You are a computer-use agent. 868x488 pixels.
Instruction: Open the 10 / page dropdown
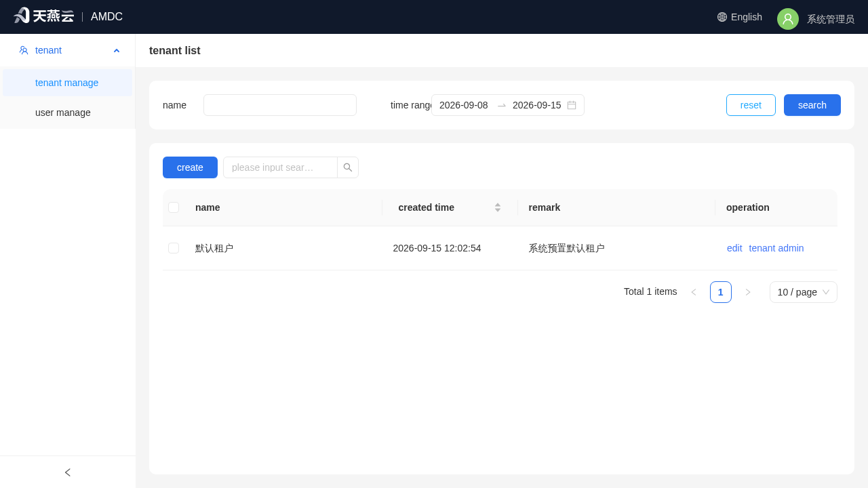tap(804, 292)
